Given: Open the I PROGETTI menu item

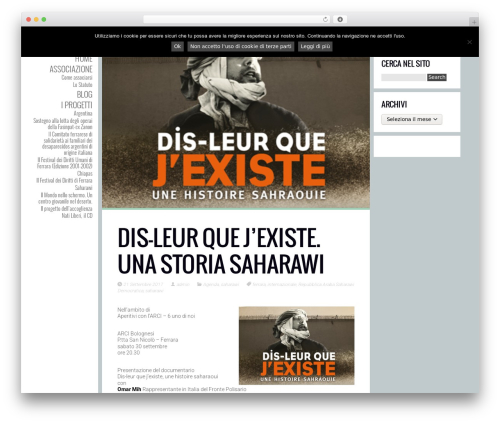Looking at the screenshot, I should tap(77, 105).
